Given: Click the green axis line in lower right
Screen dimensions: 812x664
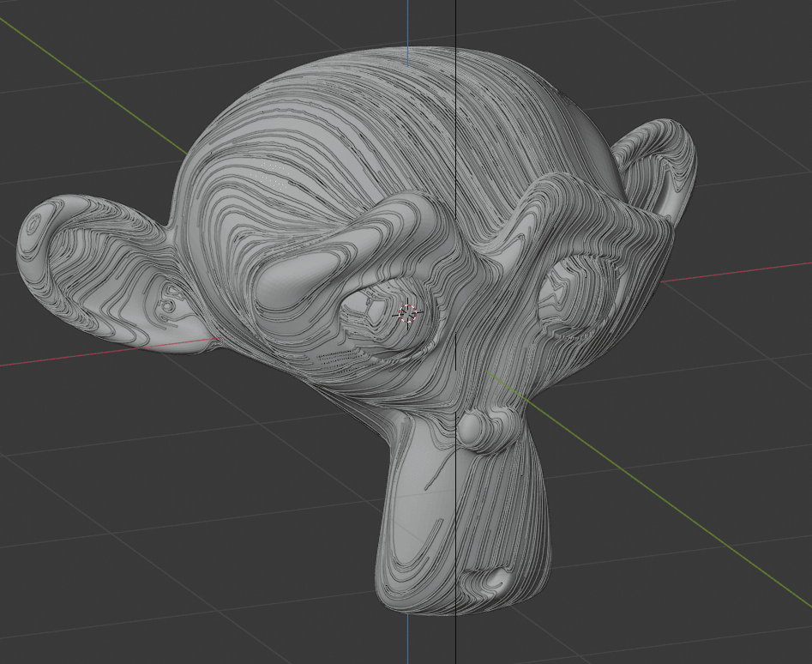Looking at the screenshot, I should coord(686,515).
